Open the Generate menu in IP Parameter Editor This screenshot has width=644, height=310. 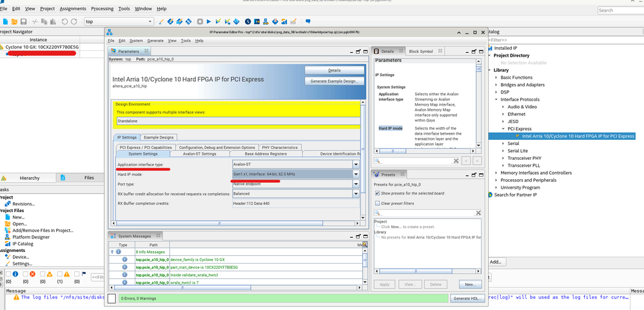click(155, 41)
